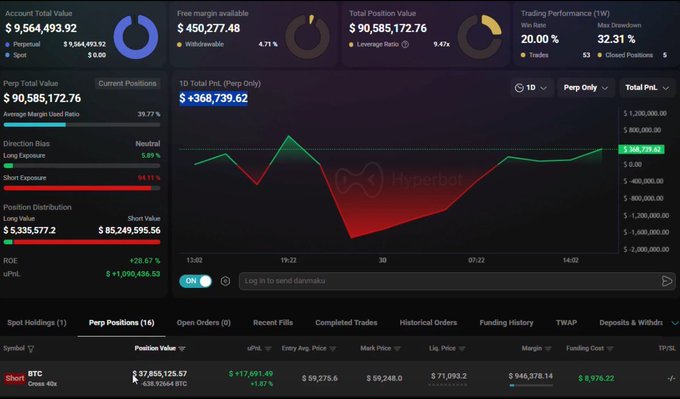Image resolution: width=680 pixels, height=399 pixels.
Task: Open the Completed Trades tab
Action: pos(346,323)
